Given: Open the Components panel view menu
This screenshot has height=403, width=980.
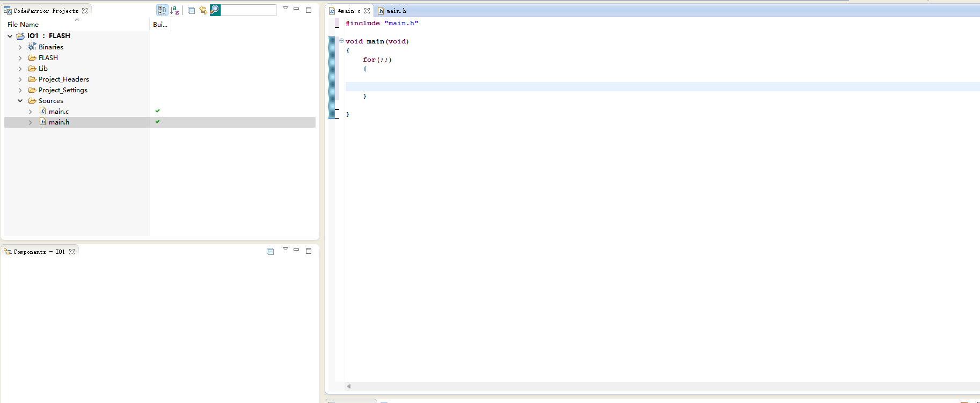Looking at the screenshot, I should click(x=286, y=249).
